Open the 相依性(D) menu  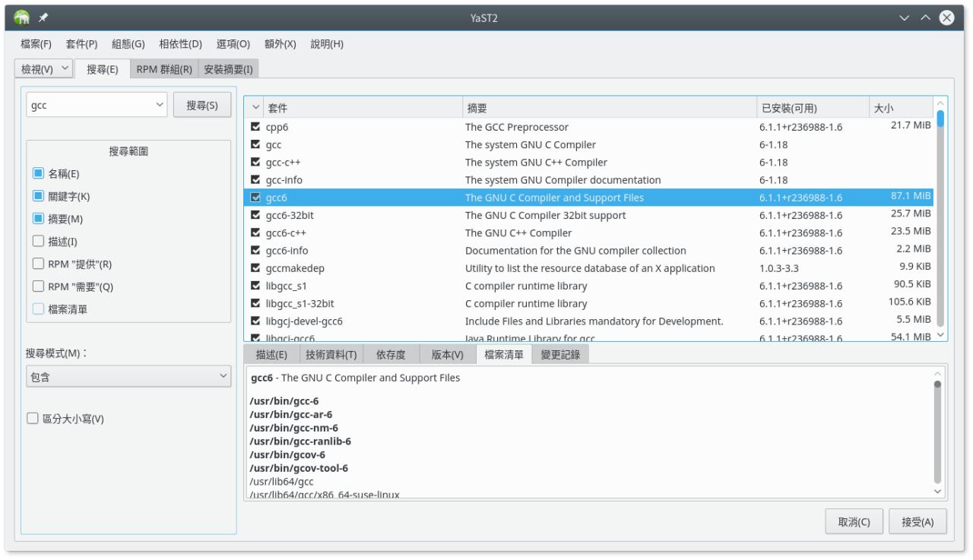click(180, 44)
